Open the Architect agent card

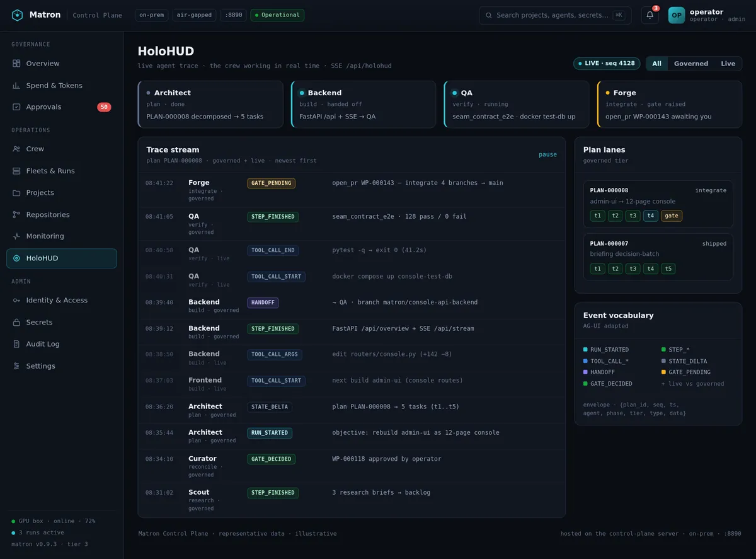pyautogui.click(x=210, y=104)
